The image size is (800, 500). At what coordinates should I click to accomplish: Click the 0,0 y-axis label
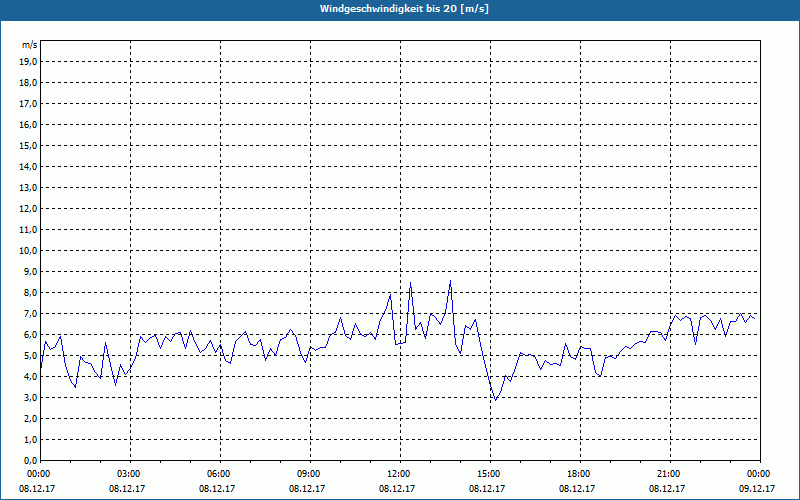coord(31,460)
